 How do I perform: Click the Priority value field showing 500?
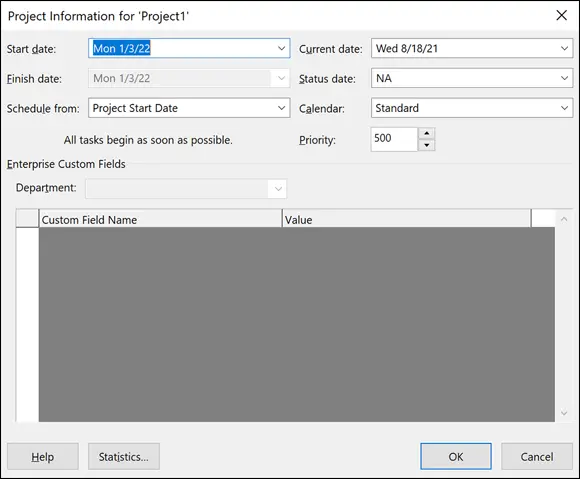[394, 139]
